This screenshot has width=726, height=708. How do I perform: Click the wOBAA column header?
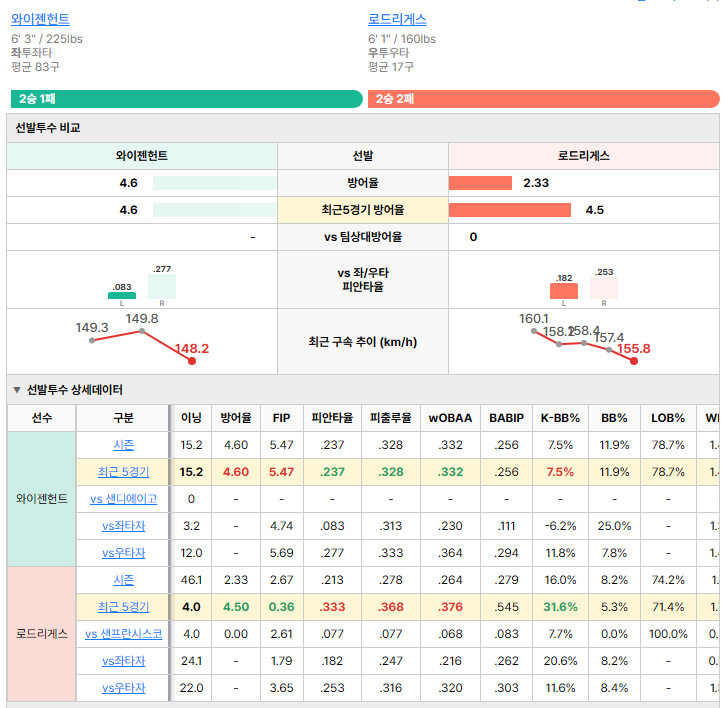pyautogui.click(x=450, y=418)
